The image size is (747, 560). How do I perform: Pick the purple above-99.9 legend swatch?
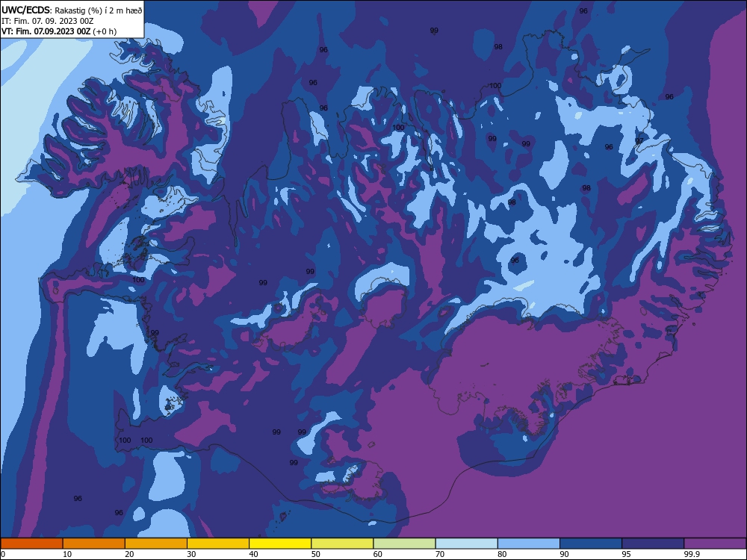715,544
